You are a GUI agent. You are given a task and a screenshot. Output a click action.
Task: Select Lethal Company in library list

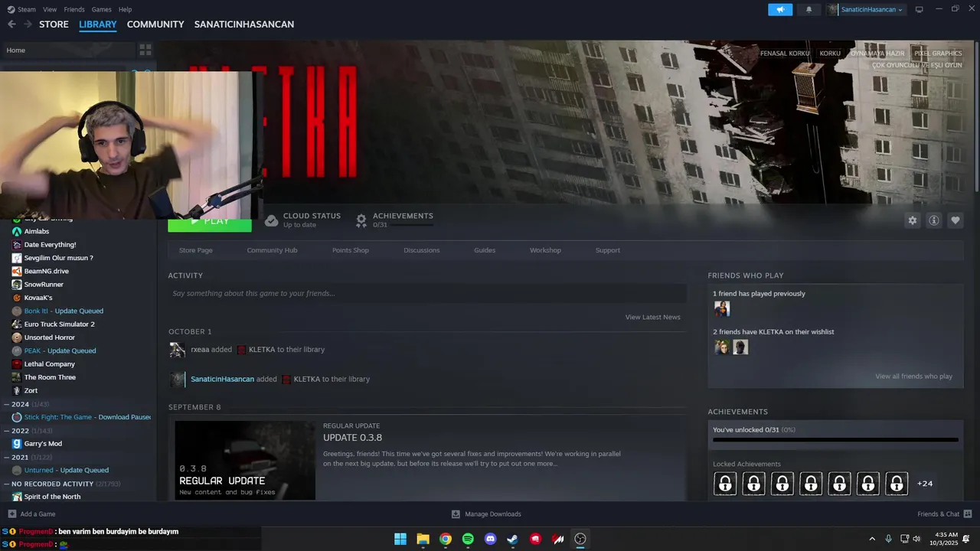click(49, 364)
